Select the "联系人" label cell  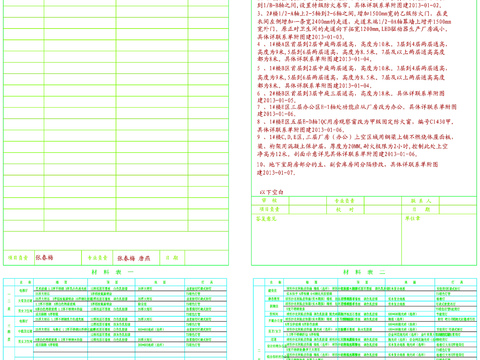click(421, 201)
